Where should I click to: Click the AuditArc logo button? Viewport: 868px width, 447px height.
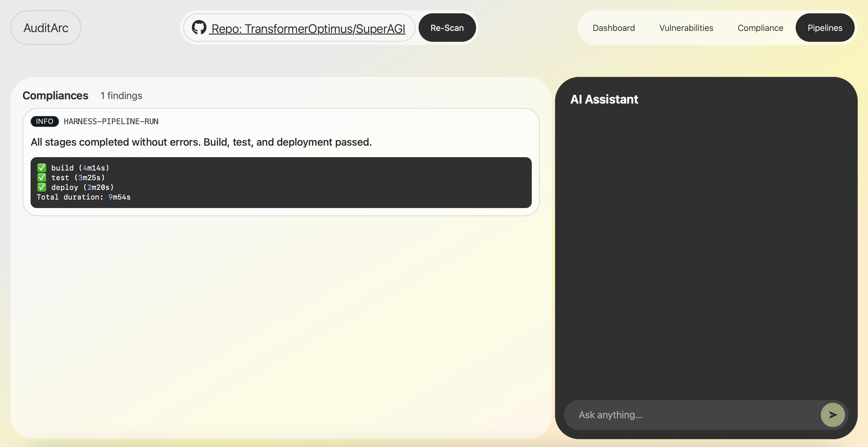(46, 28)
